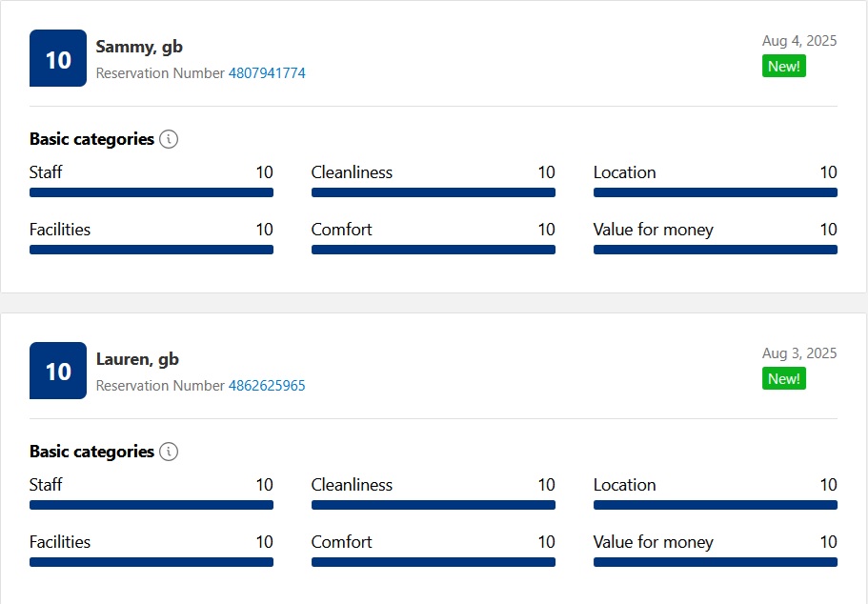Screen dimensions: 868x604
Task: Click Sammy's Cleanliness rating bar
Action: click(433, 192)
